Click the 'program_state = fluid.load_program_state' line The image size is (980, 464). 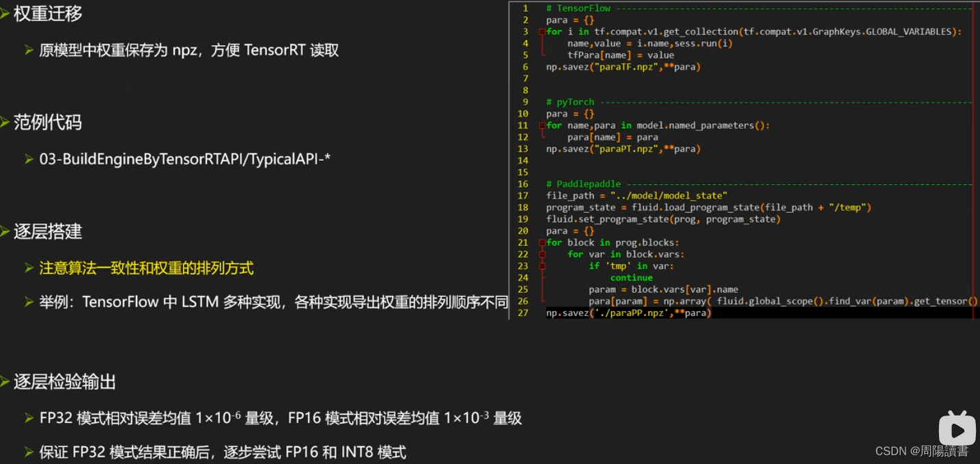[709, 207]
